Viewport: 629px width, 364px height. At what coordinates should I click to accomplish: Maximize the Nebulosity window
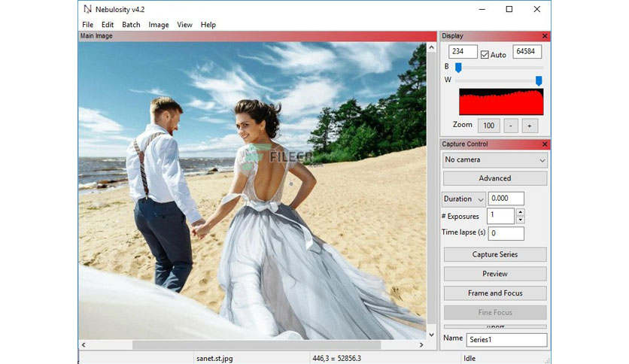pos(509,9)
